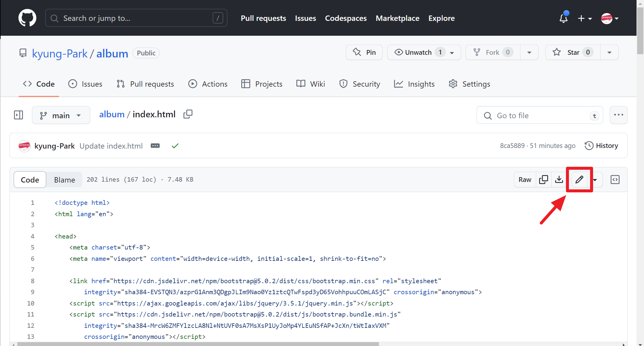The width and height of the screenshot is (644, 346).
Task: Go to the Insights tab
Action: click(414, 84)
